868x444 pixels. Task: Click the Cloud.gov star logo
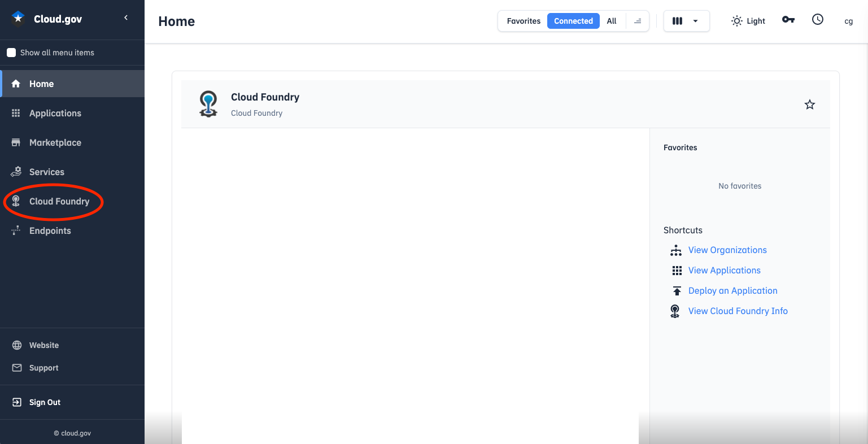pyautogui.click(x=18, y=19)
